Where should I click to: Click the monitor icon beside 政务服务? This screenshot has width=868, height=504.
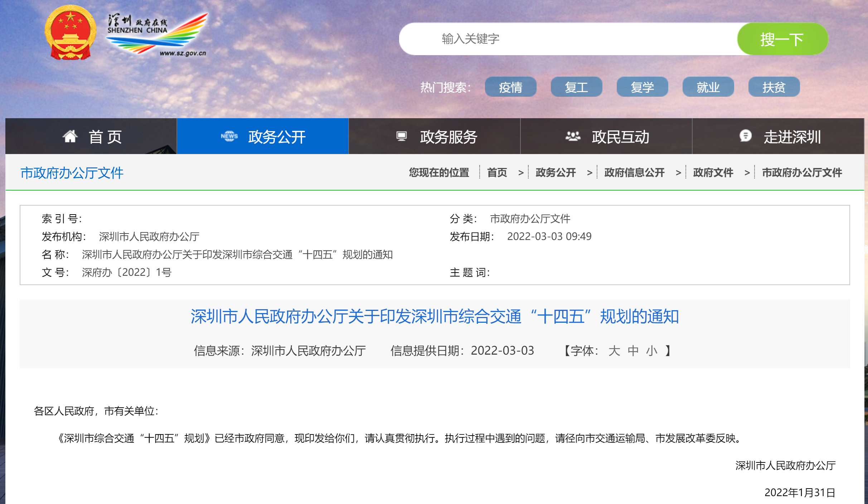tap(402, 136)
